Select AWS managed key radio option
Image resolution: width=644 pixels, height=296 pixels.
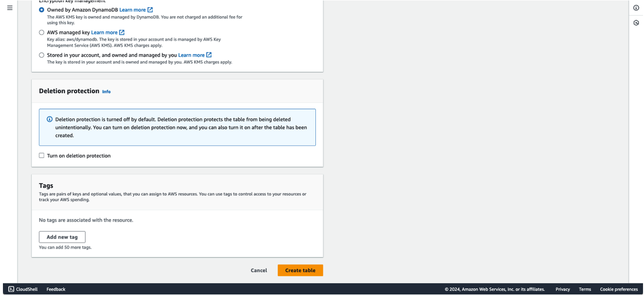tap(41, 32)
